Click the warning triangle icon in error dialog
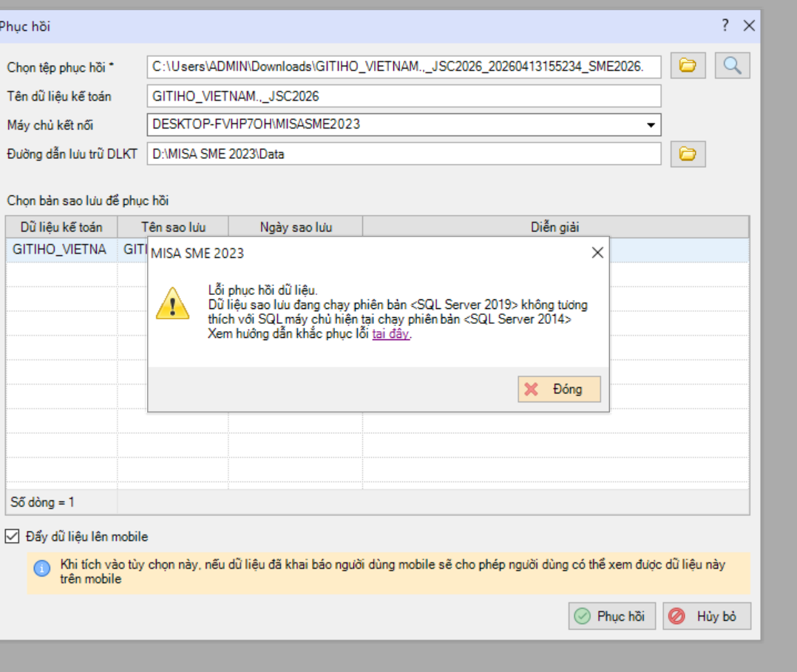Image resolution: width=797 pixels, height=672 pixels. click(173, 303)
